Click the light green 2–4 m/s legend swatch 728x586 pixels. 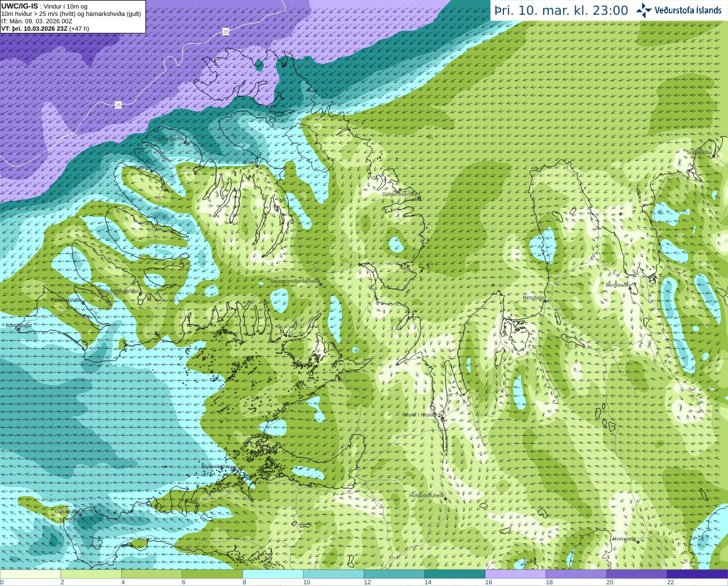click(x=91, y=574)
